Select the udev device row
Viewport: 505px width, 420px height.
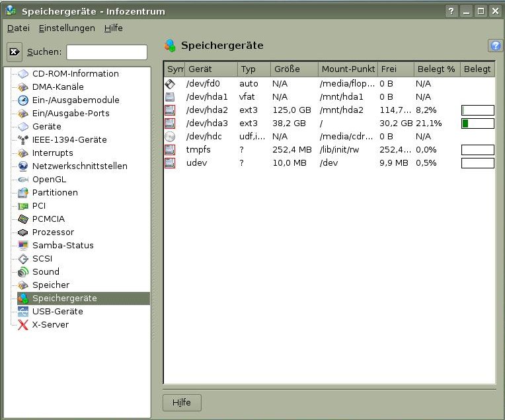coord(329,163)
